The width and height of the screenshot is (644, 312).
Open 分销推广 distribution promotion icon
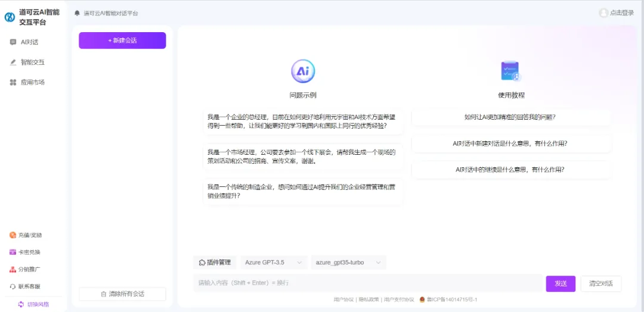pyautogui.click(x=13, y=269)
